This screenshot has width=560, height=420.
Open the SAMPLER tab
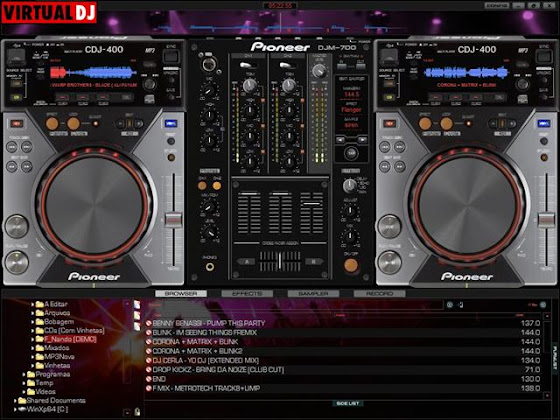[x=313, y=294]
